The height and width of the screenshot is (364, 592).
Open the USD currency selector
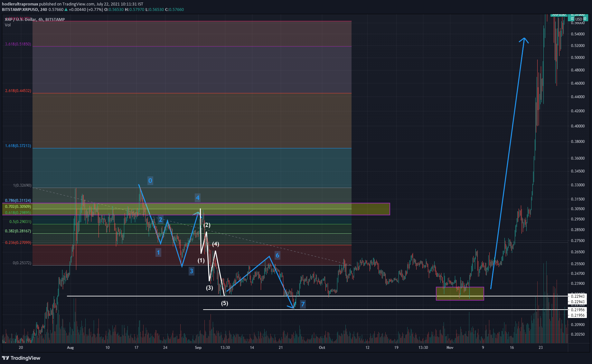579,19
